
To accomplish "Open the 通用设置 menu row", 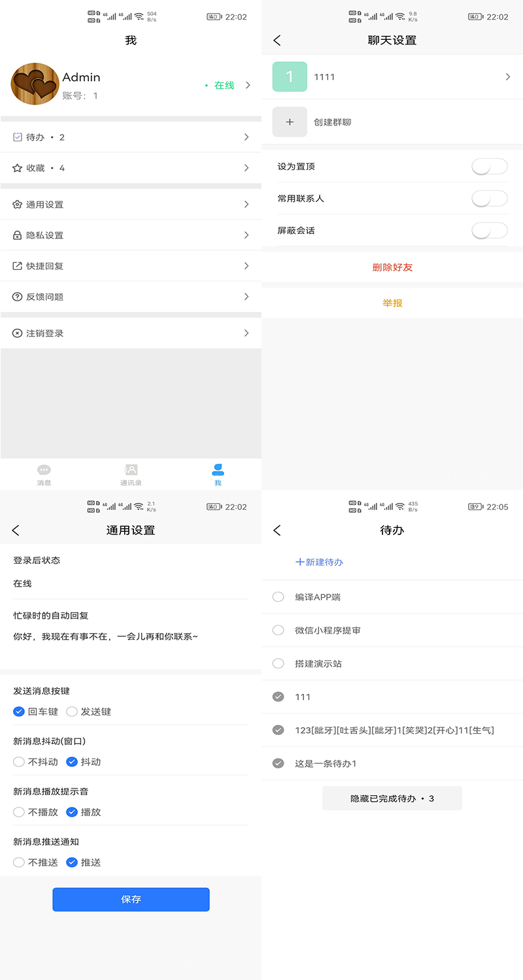I will 131,204.
